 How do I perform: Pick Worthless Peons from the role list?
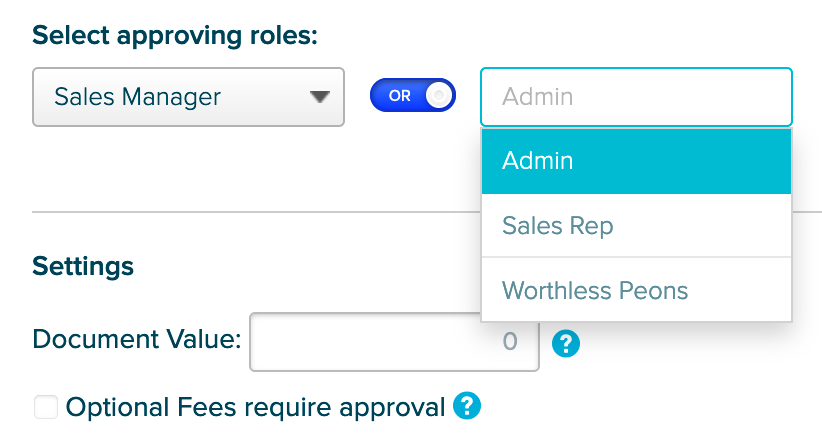click(x=636, y=290)
